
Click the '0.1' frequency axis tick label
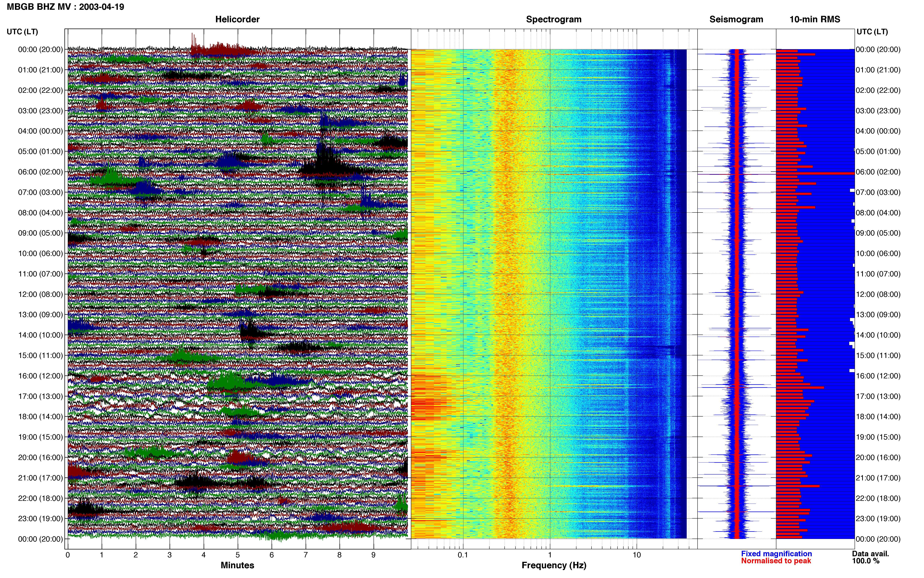point(463,555)
